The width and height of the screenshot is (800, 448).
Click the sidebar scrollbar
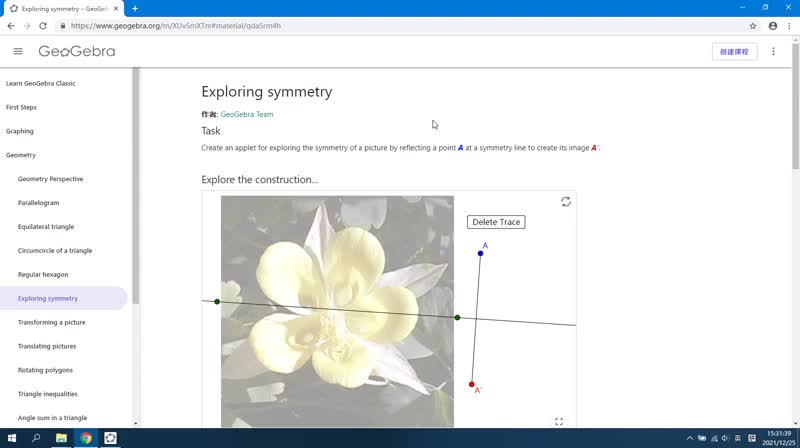(x=135, y=186)
